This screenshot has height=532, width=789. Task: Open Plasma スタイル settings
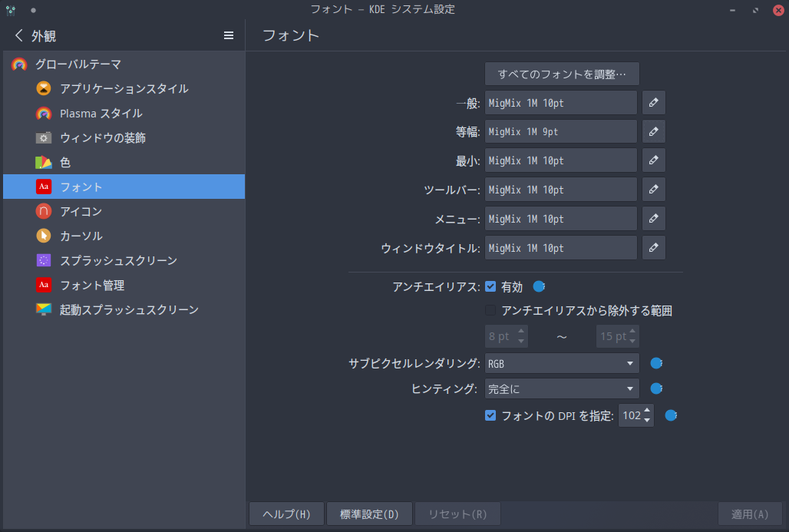click(124, 114)
